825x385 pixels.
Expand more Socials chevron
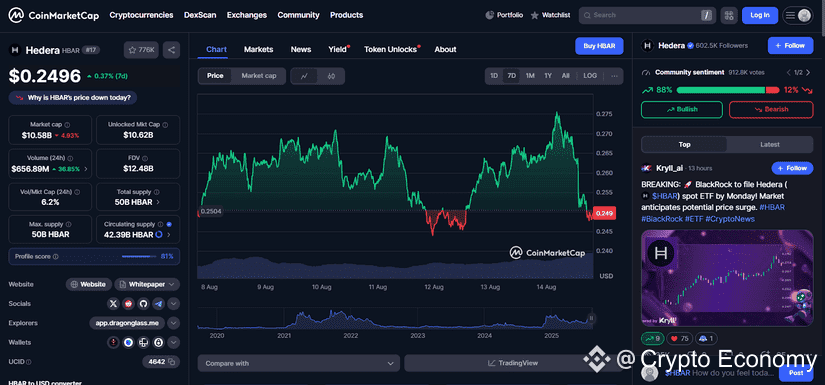pyautogui.click(x=174, y=303)
